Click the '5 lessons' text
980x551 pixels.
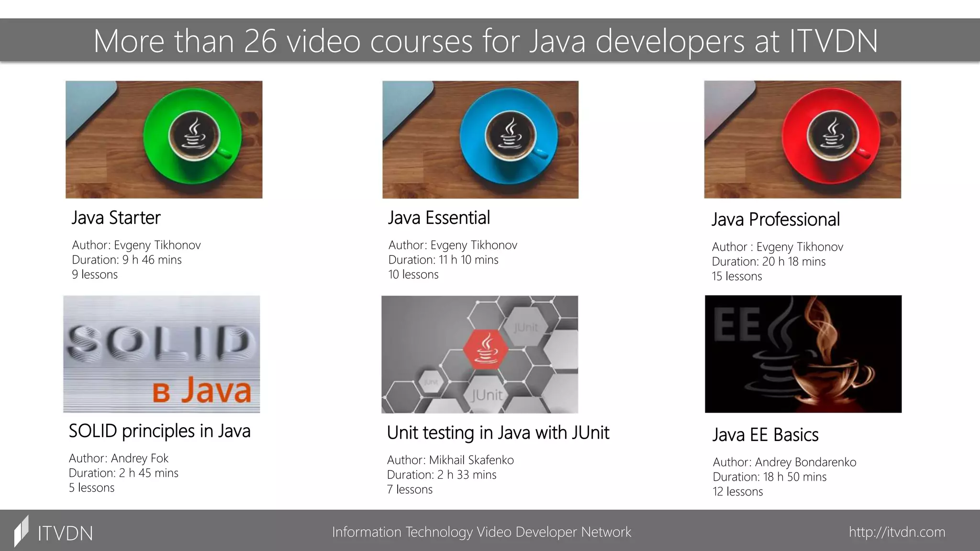pyautogui.click(x=91, y=488)
